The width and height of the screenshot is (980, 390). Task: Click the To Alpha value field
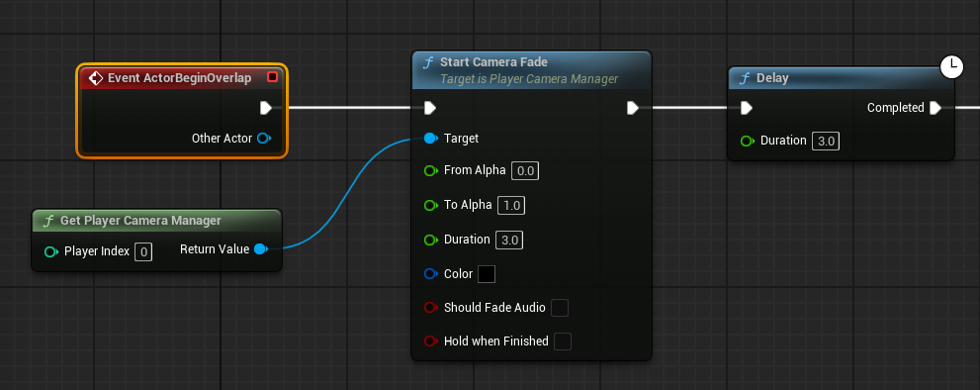click(511, 205)
